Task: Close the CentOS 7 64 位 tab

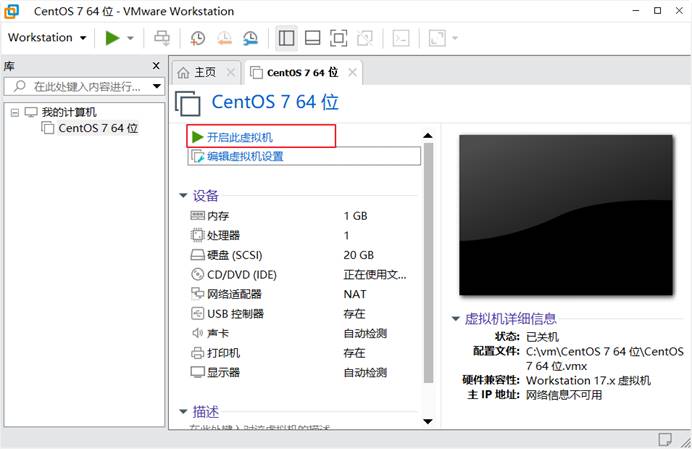Action: pyautogui.click(x=353, y=72)
